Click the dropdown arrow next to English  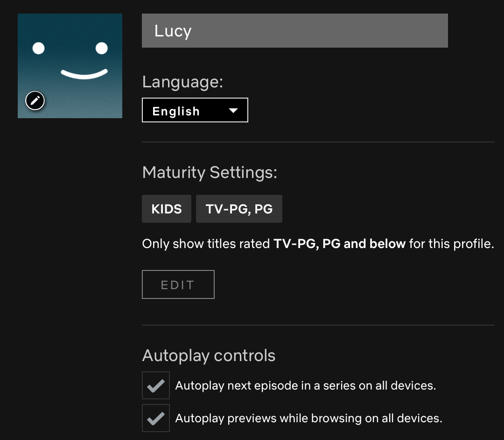pyautogui.click(x=233, y=111)
